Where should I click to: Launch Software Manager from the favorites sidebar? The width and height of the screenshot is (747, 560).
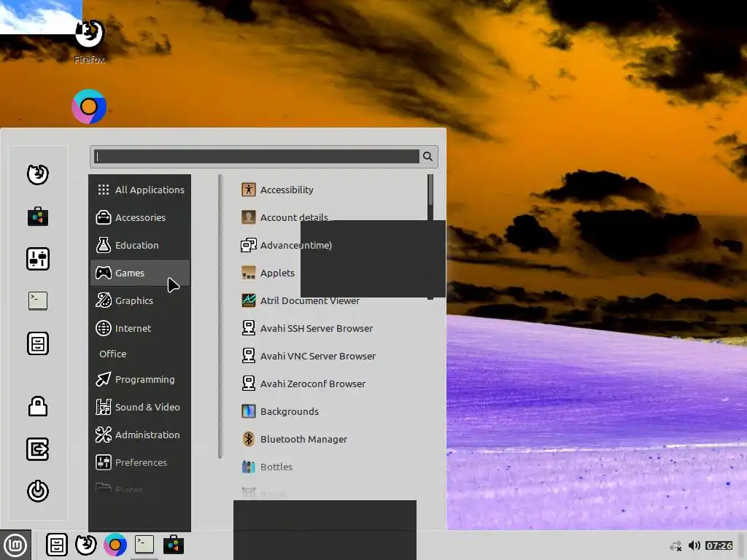pyautogui.click(x=38, y=217)
